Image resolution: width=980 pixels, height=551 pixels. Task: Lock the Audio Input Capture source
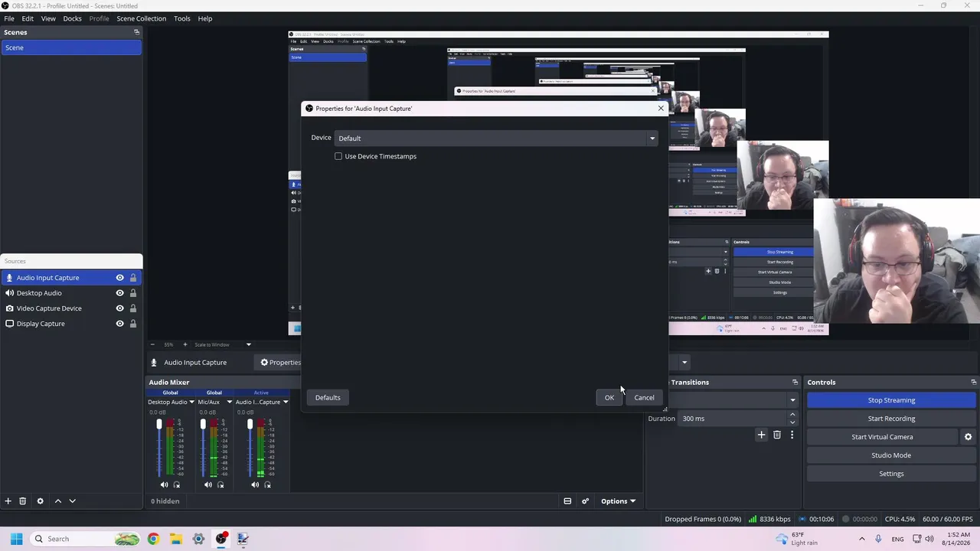pos(133,278)
